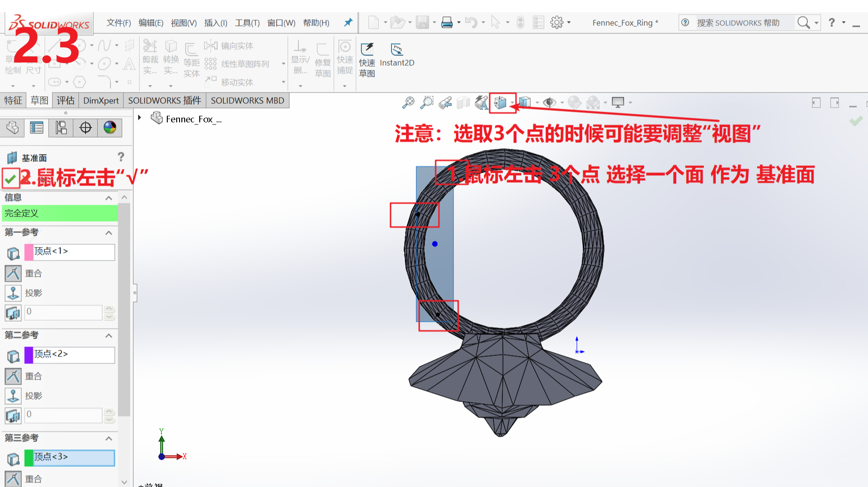Increment the 第一参考 offset with the stepper

point(109,309)
